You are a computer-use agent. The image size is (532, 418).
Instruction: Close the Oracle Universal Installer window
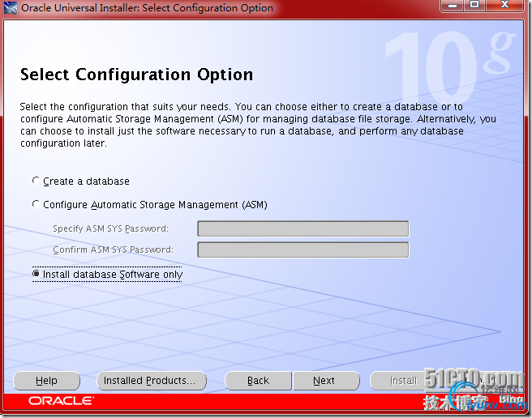click(x=505, y=6)
